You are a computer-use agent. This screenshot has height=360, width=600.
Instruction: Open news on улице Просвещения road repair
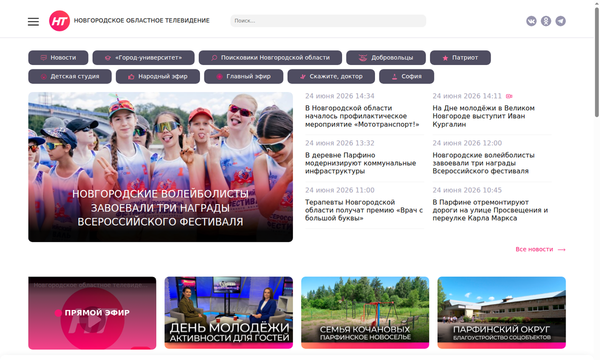[x=490, y=210]
